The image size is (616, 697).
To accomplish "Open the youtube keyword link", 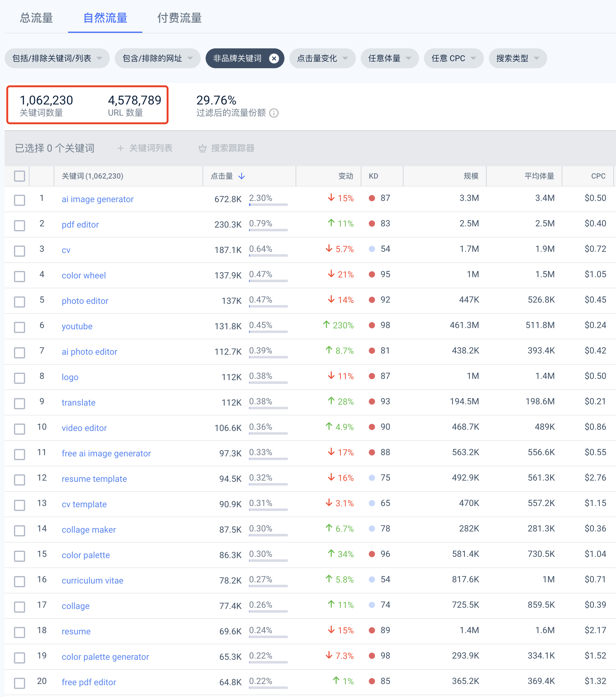I will tap(77, 326).
